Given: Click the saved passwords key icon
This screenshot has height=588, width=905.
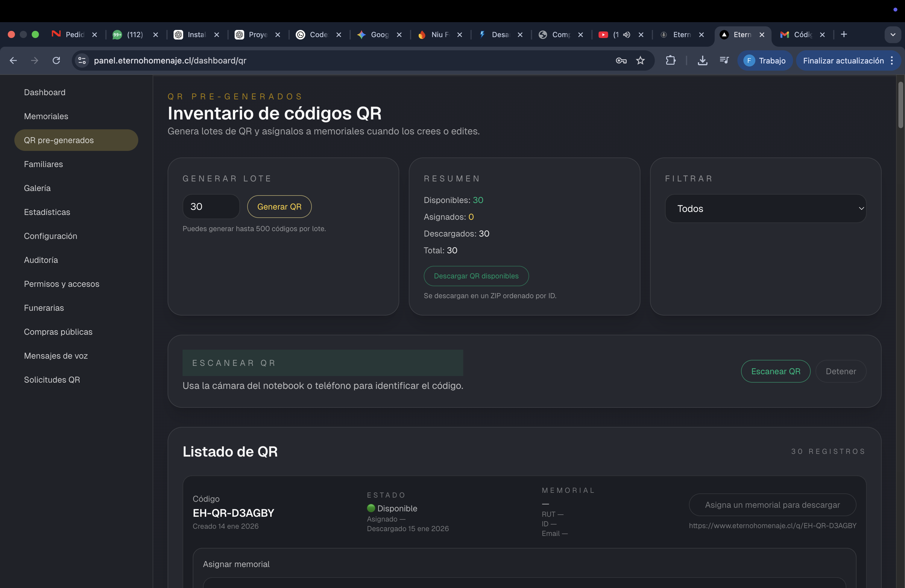Looking at the screenshot, I should 621,60.
